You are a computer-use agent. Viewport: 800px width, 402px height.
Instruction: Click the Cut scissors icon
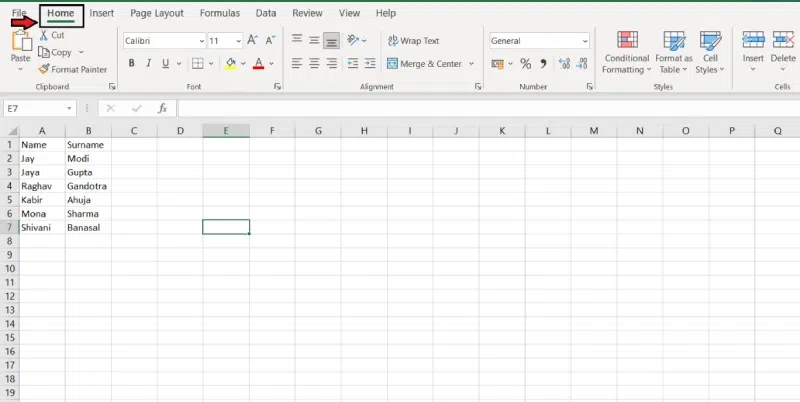pos(44,35)
